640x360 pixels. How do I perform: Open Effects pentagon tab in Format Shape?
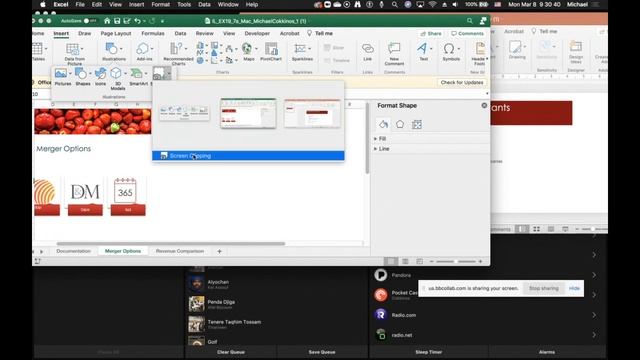(x=400, y=124)
